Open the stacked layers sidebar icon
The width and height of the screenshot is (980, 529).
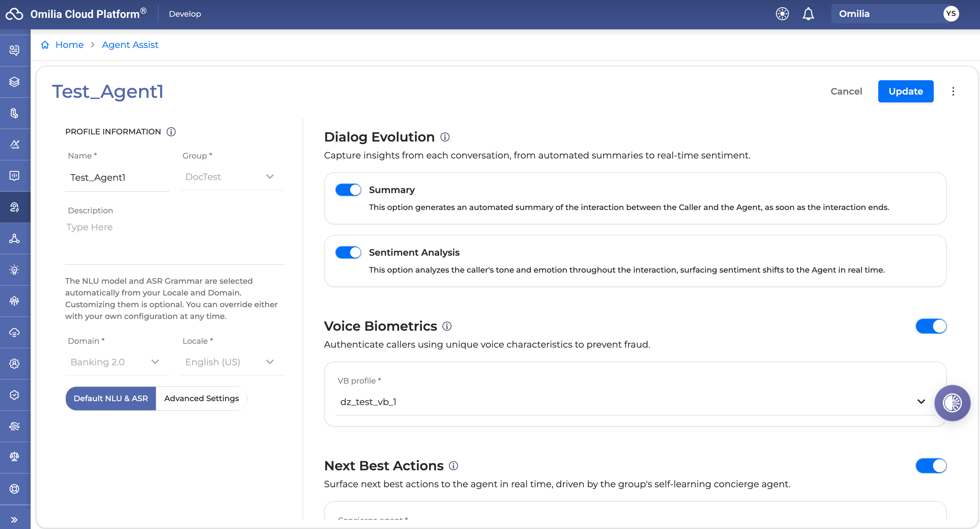point(14,82)
